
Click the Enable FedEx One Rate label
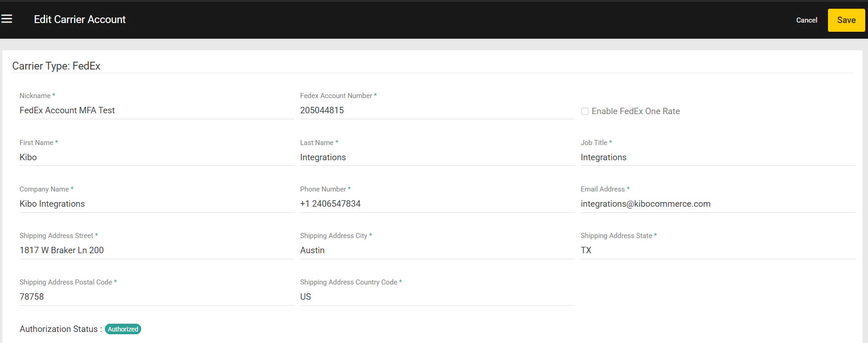pyautogui.click(x=636, y=111)
